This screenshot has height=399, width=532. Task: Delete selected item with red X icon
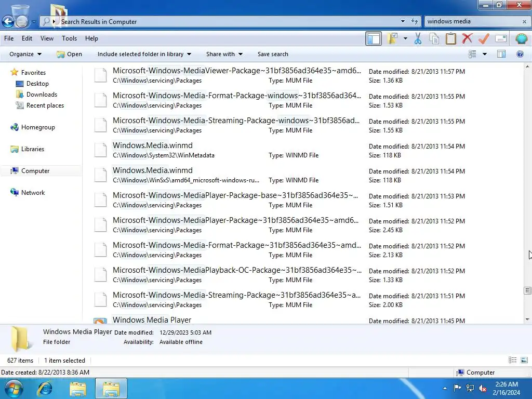[467, 38]
